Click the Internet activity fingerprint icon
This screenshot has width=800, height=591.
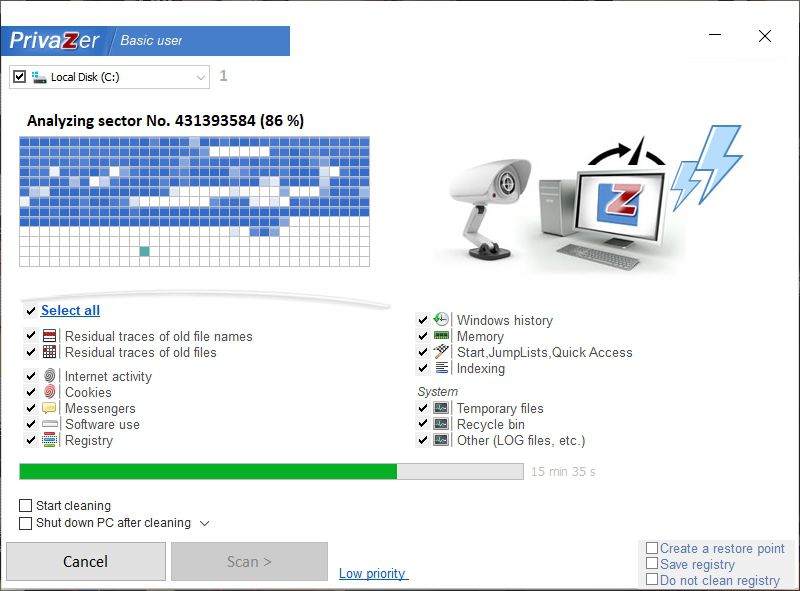[49, 376]
